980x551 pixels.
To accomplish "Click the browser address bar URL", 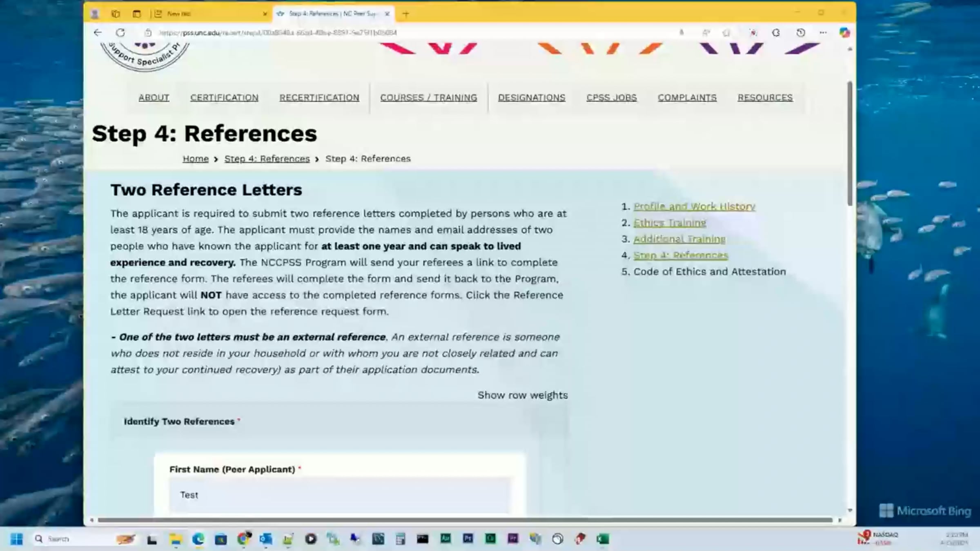I will pyautogui.click(x=278, y=33).
